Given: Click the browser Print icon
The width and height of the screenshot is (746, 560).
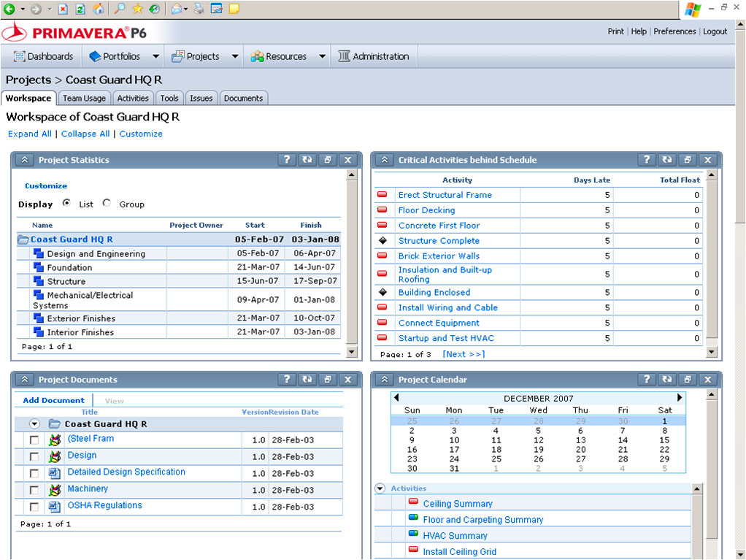Looking at the screenshot, I should coord(199,9).
